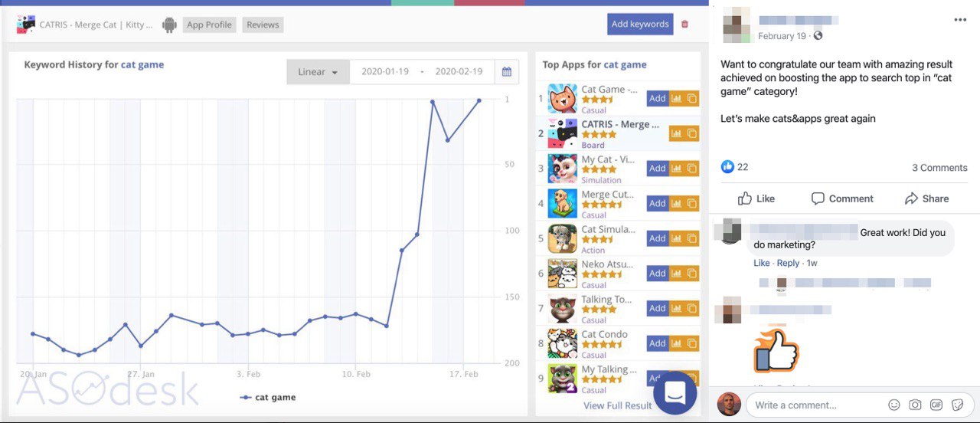Open the chat support bubble
The image size is (980, 423).
pyautogui.click(x=675, y=392)
